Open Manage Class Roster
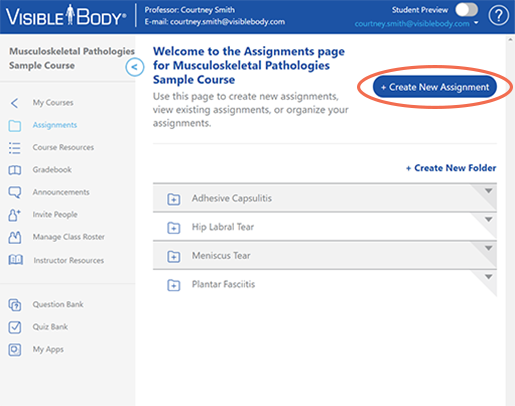515x406 pixels. click(68, 237)
